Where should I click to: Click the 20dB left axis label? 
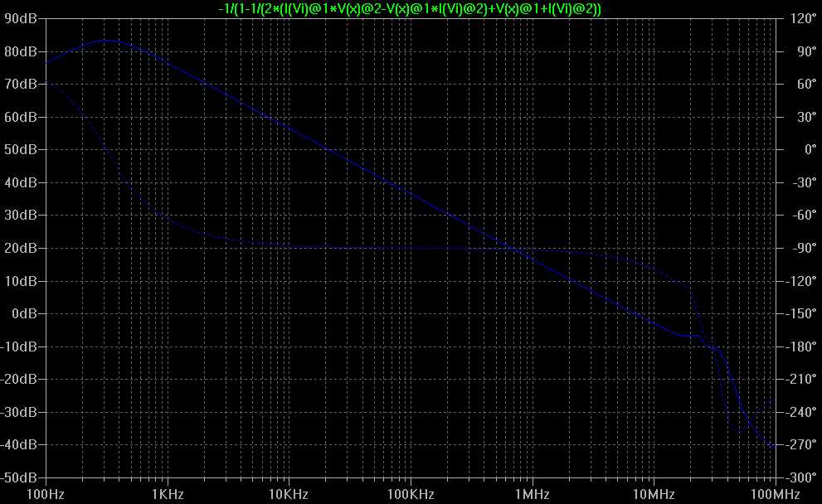21,248
